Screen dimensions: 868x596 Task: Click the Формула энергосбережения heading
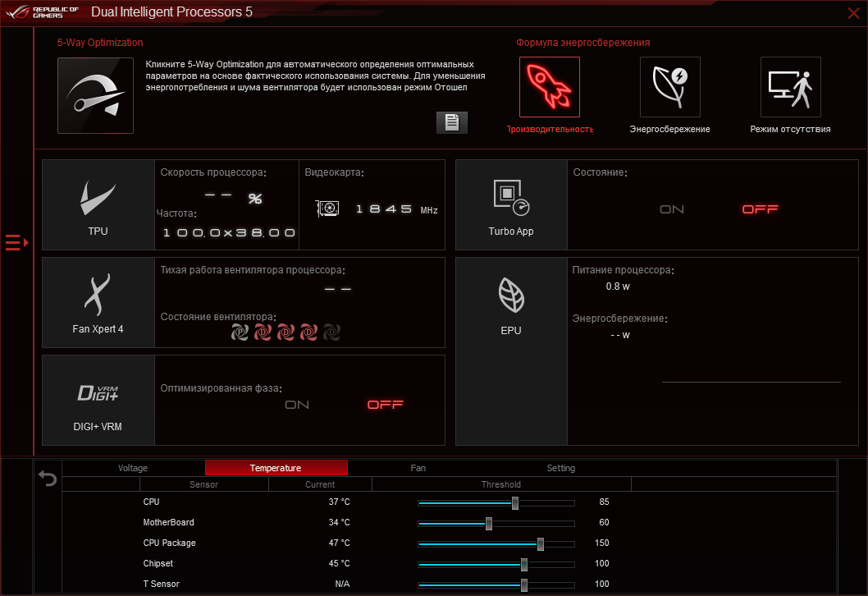pyautogui.click(x=583, y=43)
